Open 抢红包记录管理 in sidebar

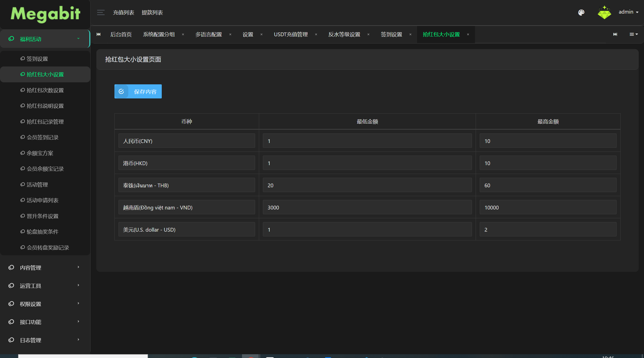45,122
